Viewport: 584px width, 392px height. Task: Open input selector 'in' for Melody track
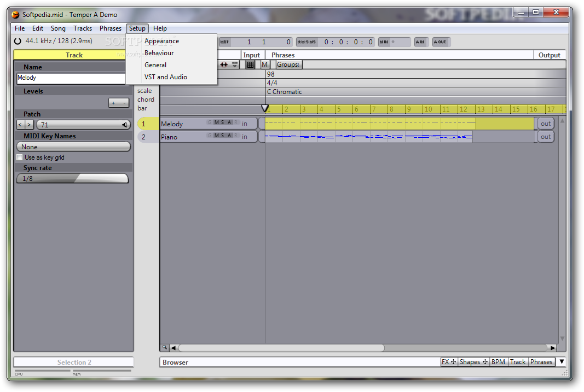coord(245,124)
